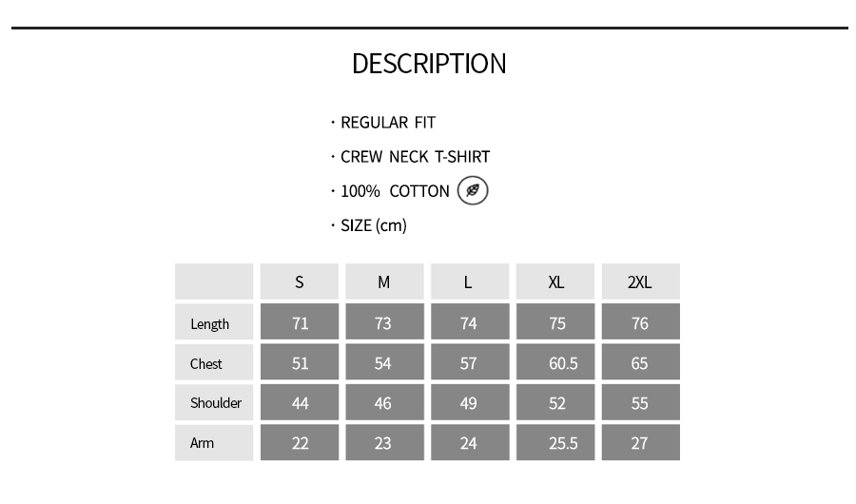Click the Arm row label
Viewport: 856px width, 504px height.
(203, 443)
